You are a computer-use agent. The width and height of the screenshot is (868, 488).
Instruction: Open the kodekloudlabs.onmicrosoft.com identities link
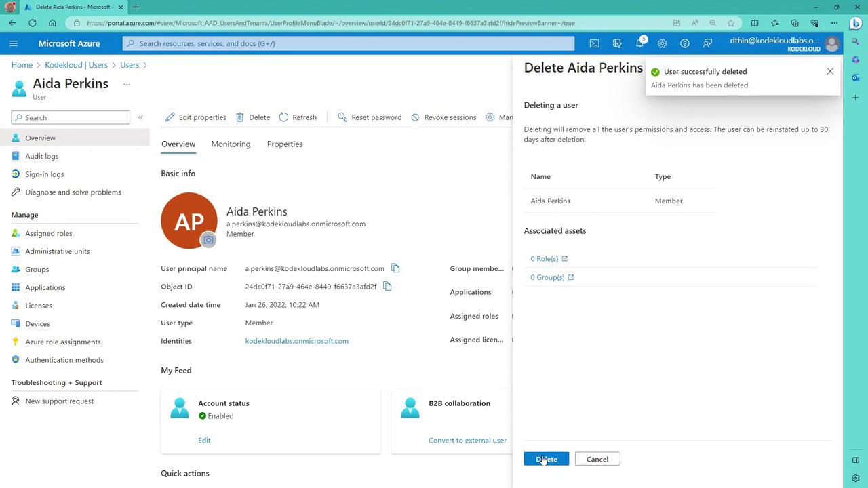296,341
